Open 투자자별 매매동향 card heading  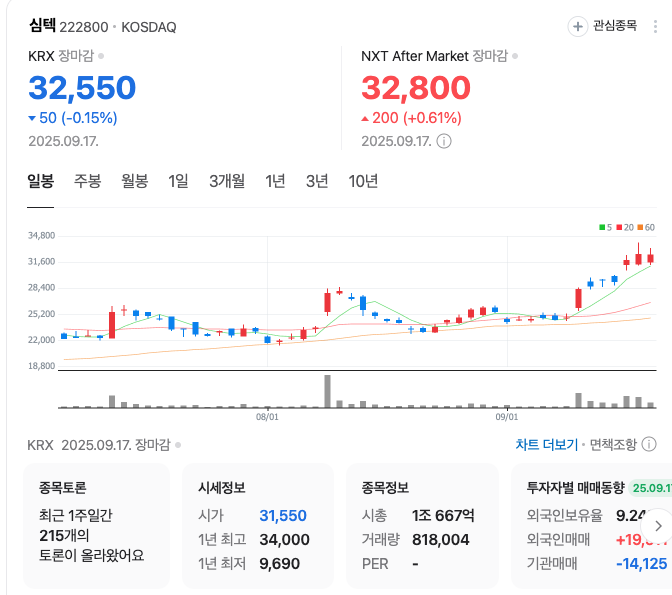click(576, 488)
